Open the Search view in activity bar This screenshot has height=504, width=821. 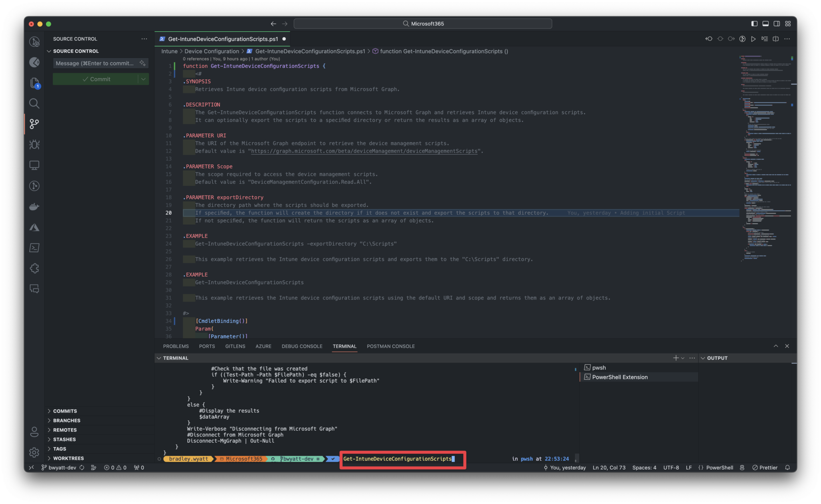pyautogui.click(x=34, y=103)
